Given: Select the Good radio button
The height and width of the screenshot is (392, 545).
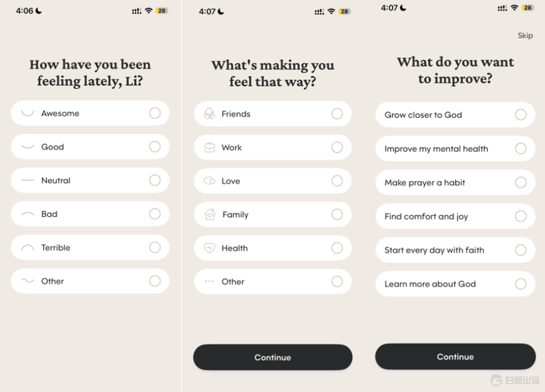Looking at the screenshot, I should [155, 147].
